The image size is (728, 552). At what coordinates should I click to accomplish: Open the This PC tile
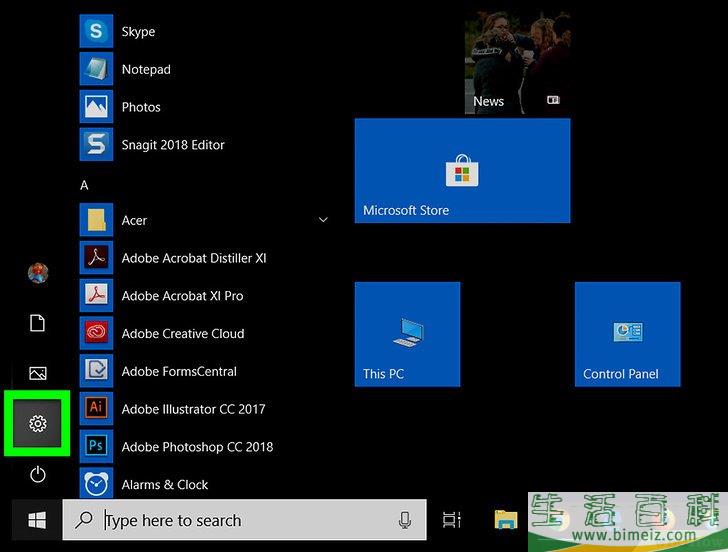pyautogui.click(x=408, y=334)
